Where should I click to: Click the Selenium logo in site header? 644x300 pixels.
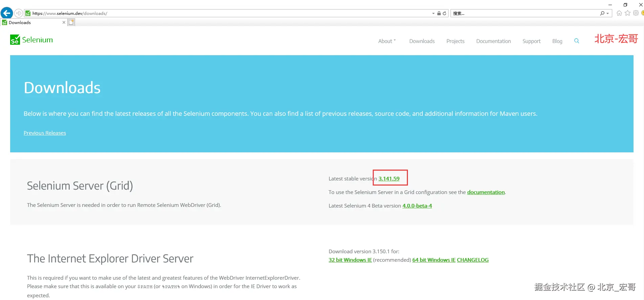click(31, 40)
